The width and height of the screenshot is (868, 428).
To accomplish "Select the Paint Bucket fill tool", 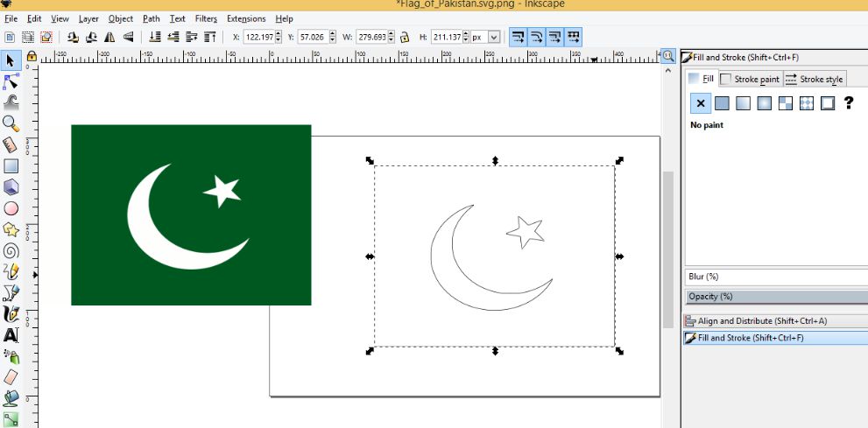I will click(11, 398).
